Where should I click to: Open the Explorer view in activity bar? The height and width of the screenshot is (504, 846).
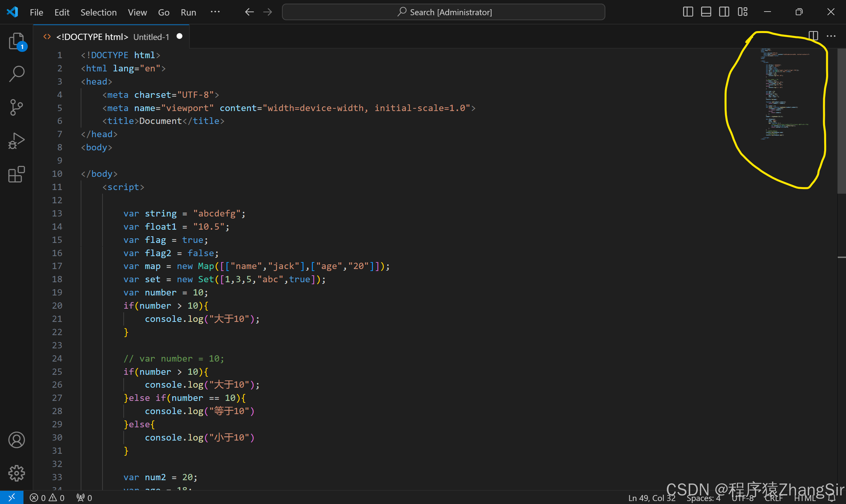[16, 41]
